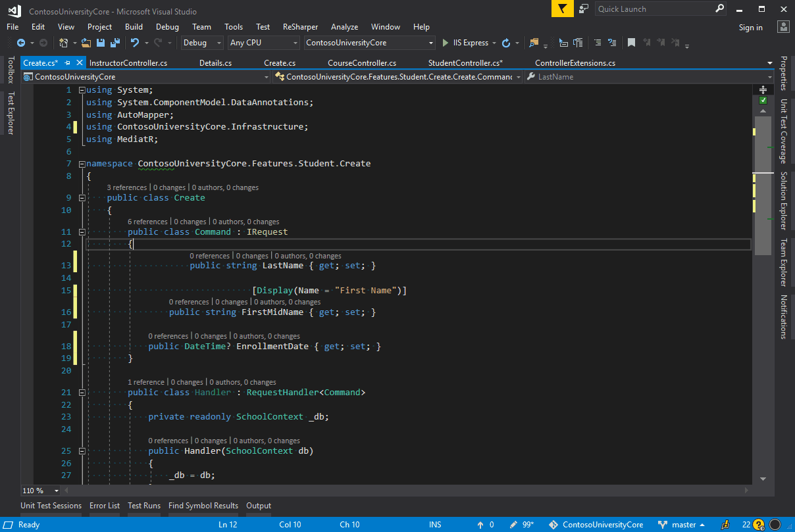Image resolution: width=795 pixels, height=532 pixels.
Task: Open the ContosoUniversityCore startup project dropdown
Action: pos(370,43)
